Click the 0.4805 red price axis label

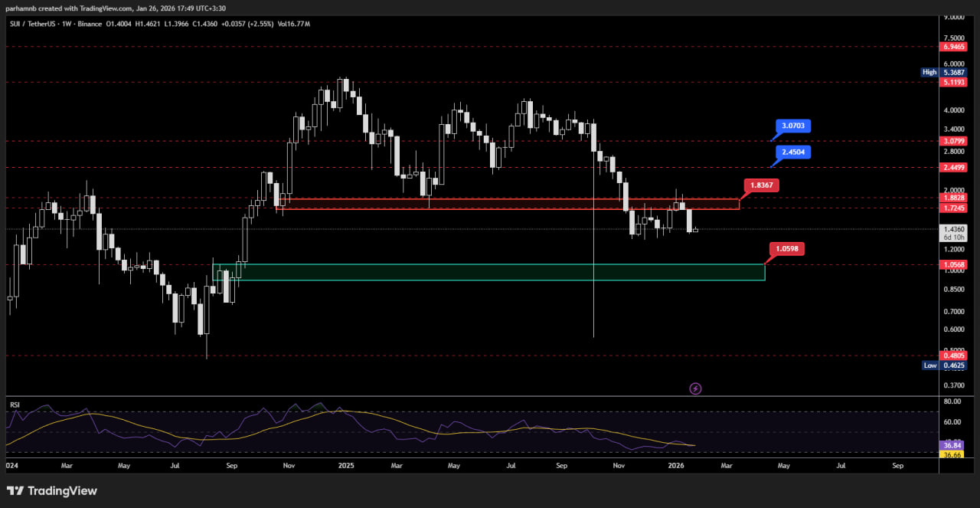pos(954,356)
